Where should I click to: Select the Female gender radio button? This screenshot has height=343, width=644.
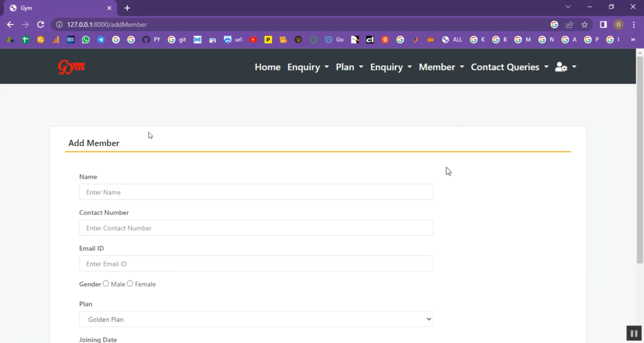(x=130, y=284)
